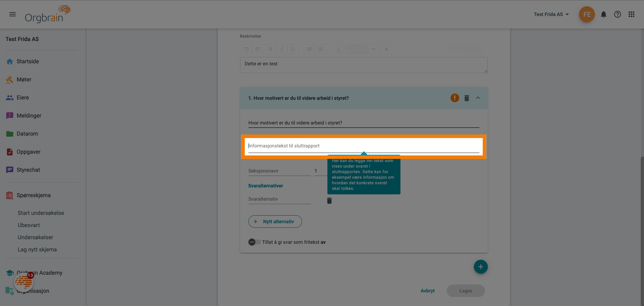Click the Svaralternativer heading
644x306 pixels.
[265, 186]
